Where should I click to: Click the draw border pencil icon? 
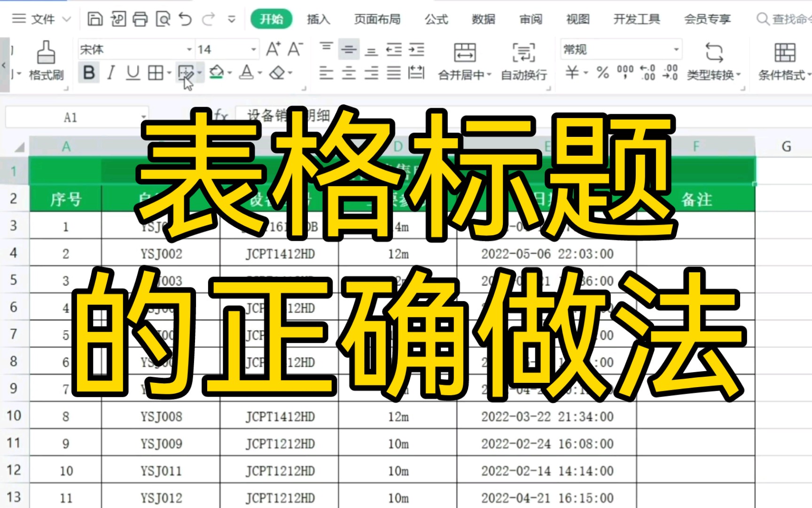pyautogui.click(x=186, y=73)
